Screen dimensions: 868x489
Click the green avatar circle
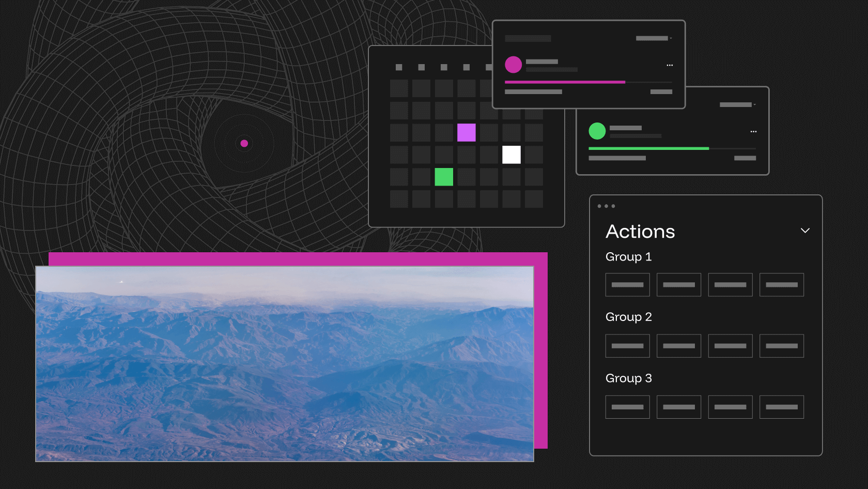[597, 131]
